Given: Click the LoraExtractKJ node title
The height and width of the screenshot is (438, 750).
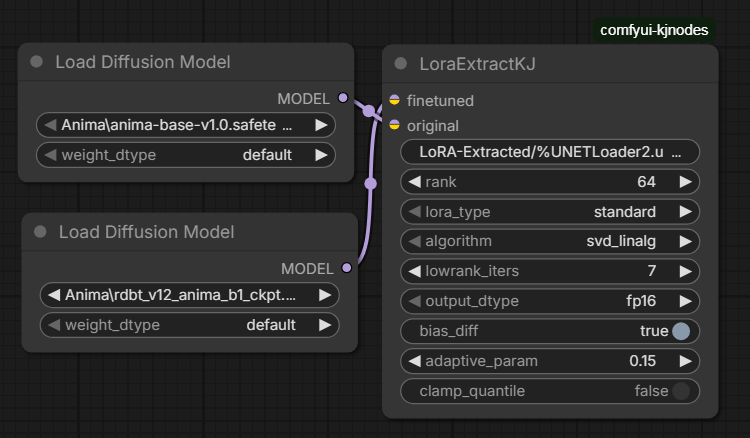Looking at the screenshot, I should (477, 64).
